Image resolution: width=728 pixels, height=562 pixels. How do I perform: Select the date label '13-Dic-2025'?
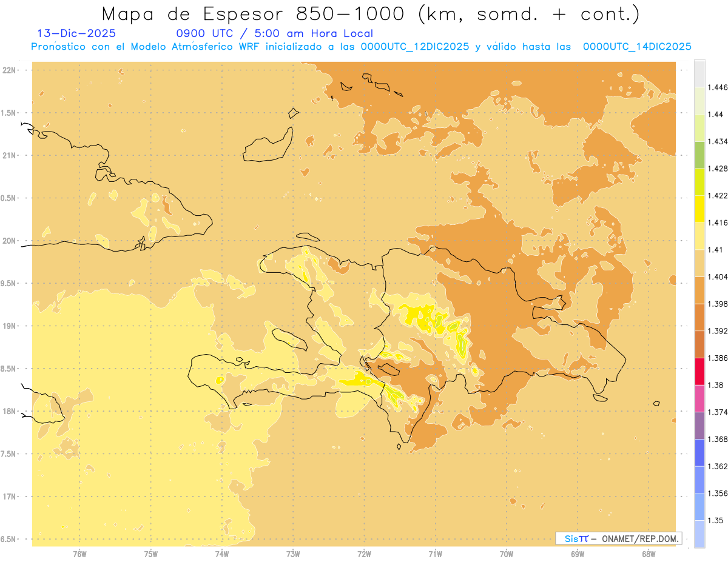[76, 34]
